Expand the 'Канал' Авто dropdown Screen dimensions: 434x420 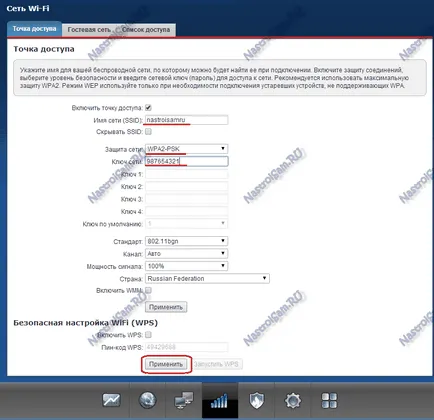coord(187,254)
